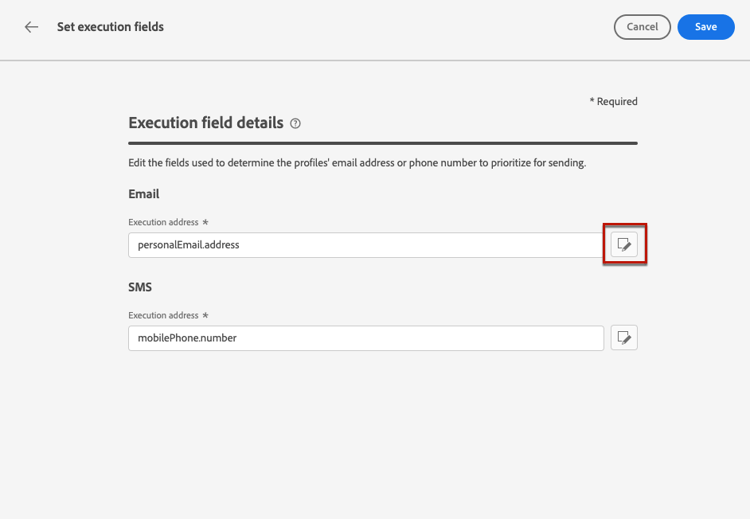Viewport: 750px width, 519px height.
Task: Click the edit icon for Email address
Action: pyautogui.click(x=624, y=245)
